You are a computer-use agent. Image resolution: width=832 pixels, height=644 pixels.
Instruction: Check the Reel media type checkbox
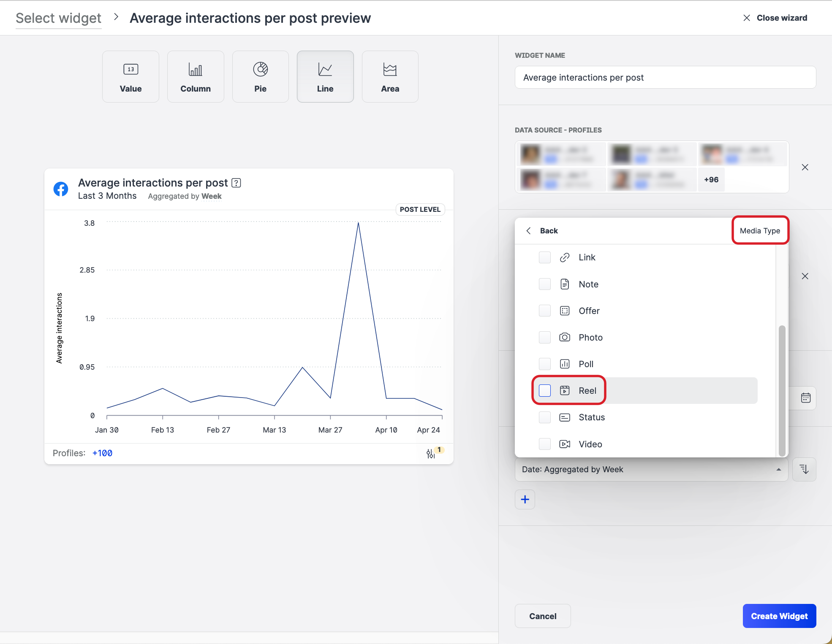(545, 390)
